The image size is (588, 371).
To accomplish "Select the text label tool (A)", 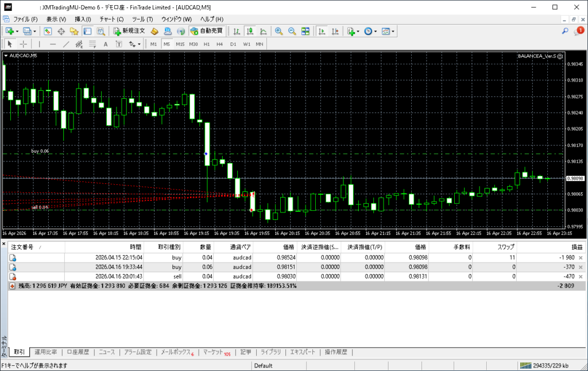I will click(105, 44).
